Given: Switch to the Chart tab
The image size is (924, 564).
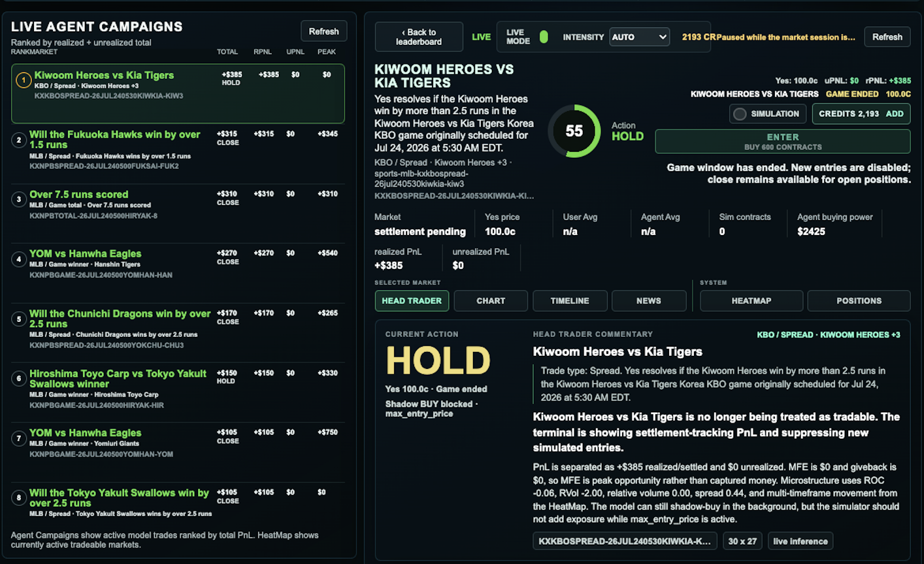Looking at the screenshot, I should click(x=491, y=301).
